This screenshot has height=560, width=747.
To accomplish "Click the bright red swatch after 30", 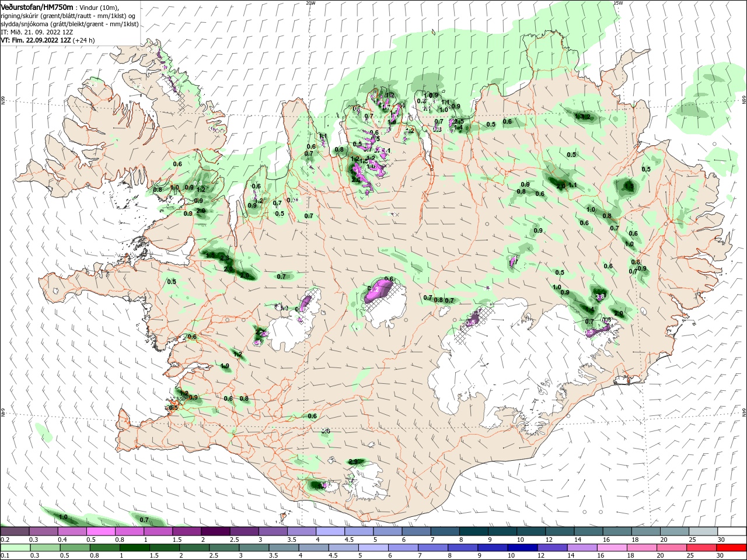I will point(732,548).
